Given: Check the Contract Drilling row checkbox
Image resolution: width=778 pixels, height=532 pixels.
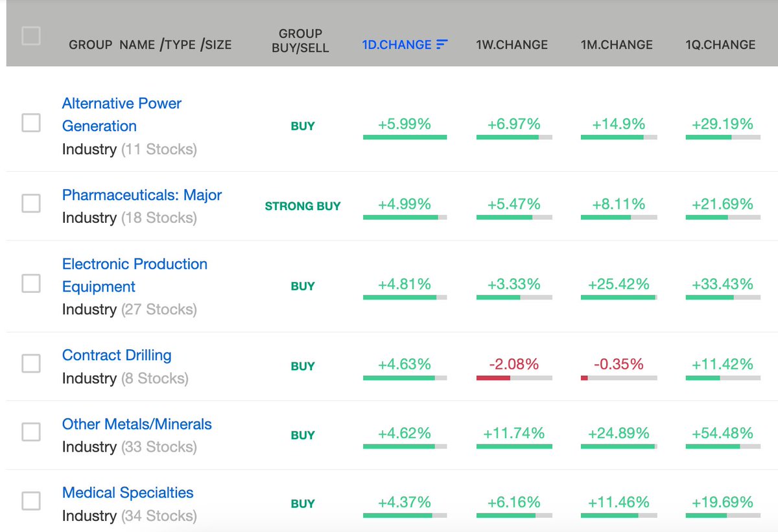Looking at the screenshot, I should point(30,363).
